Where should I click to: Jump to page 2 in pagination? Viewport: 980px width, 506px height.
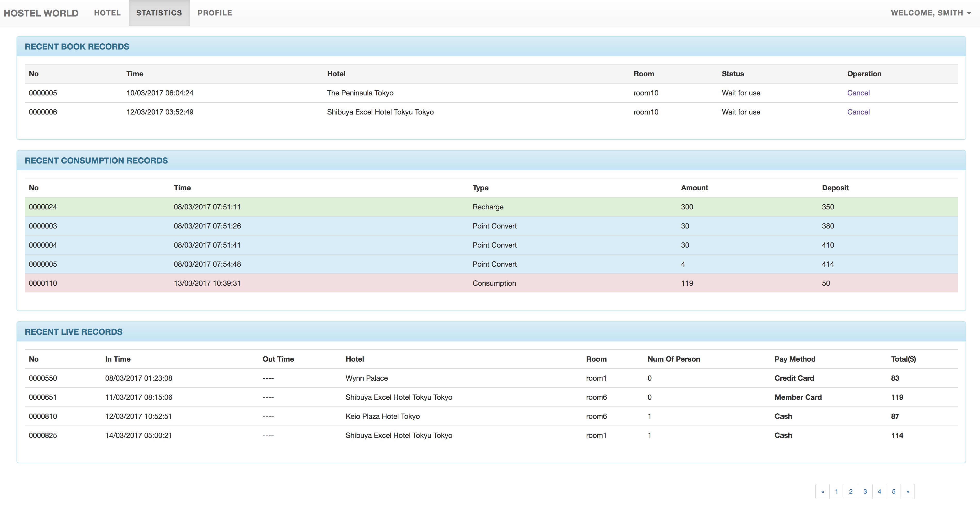point(851,491)
